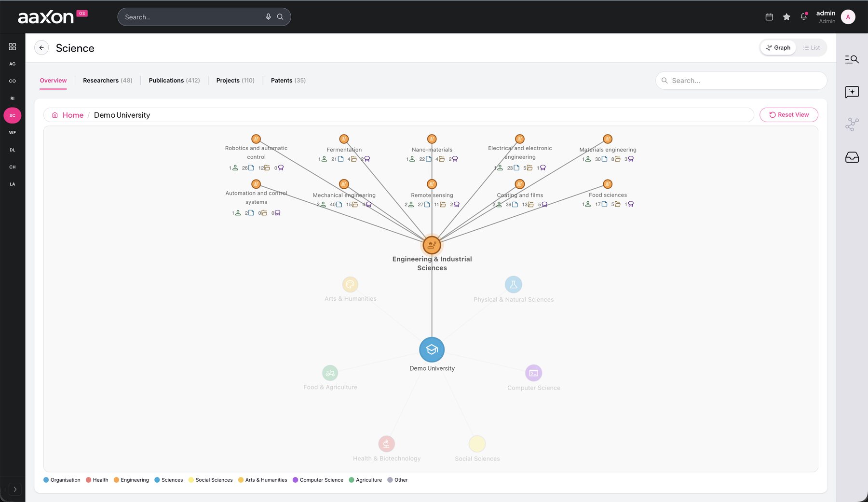Select the Demo University graph node
The image size is (868, 502).
pyautogui.click(x=432, y=349)
